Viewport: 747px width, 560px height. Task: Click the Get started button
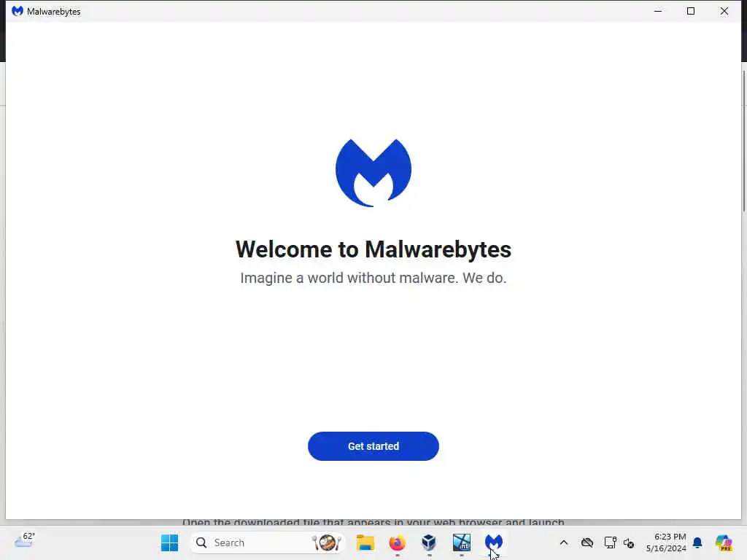pyautogui.click(x=373, y=446)
